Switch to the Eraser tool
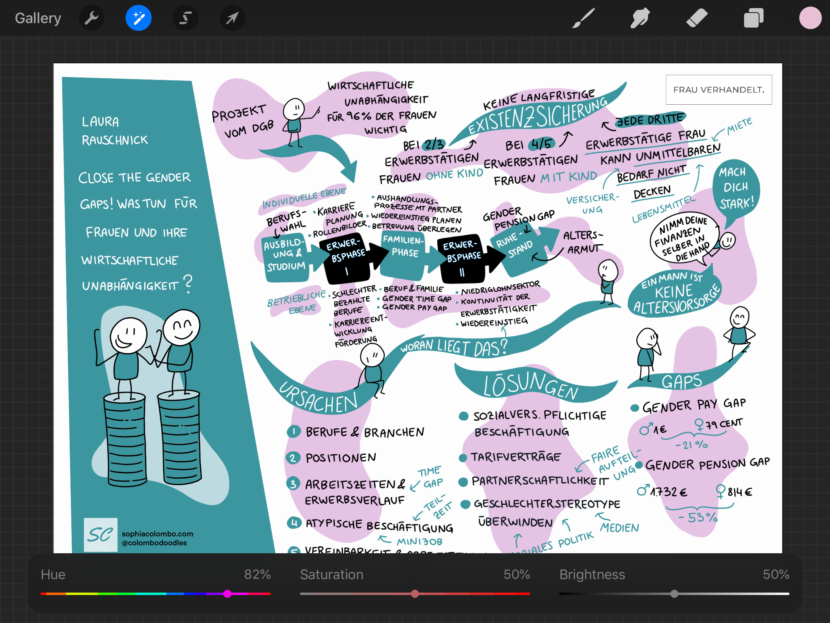830x623 pixels. click(697, 18)
